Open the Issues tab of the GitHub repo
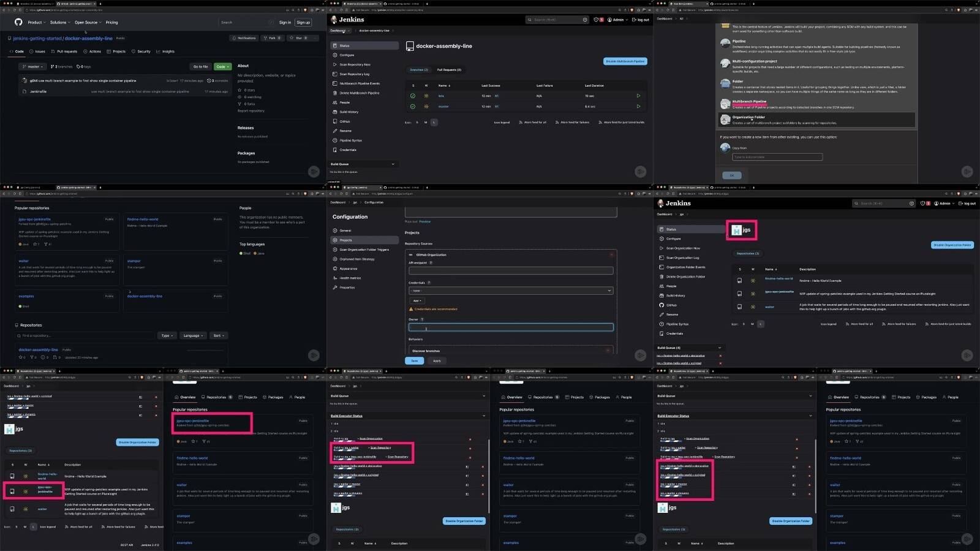The image size is (980, 551). pos(37,51)
